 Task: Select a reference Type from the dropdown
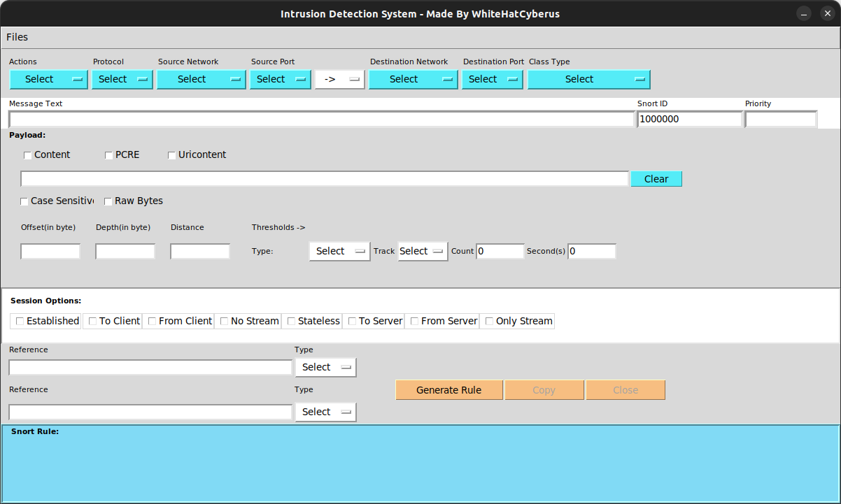coord(325,367)
